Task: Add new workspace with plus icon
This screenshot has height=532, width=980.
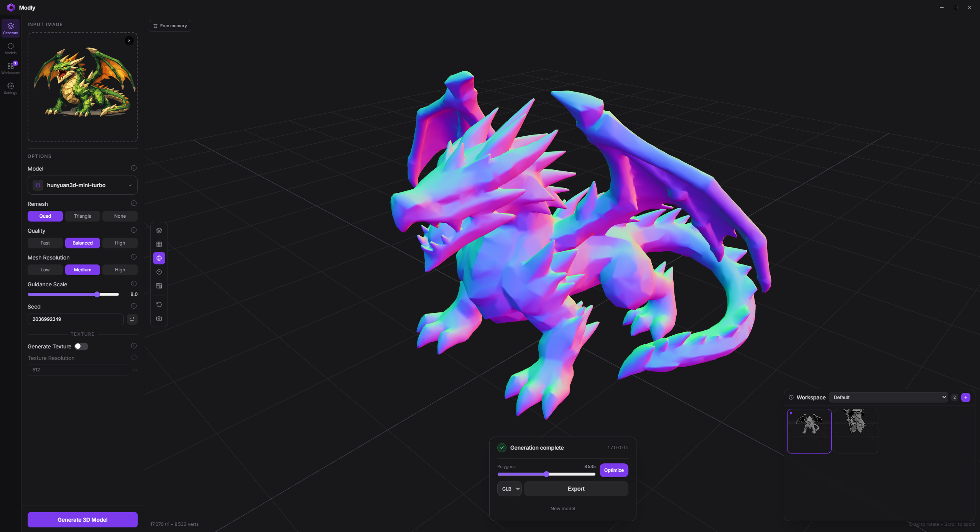Action: click(x=966, y=397)
